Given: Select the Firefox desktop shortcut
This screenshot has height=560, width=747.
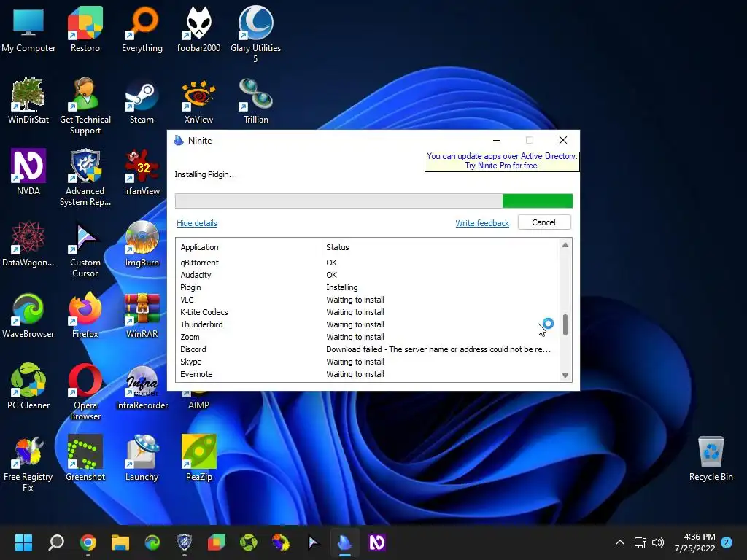Looking at the screenshot, I should tap(85, 315).
